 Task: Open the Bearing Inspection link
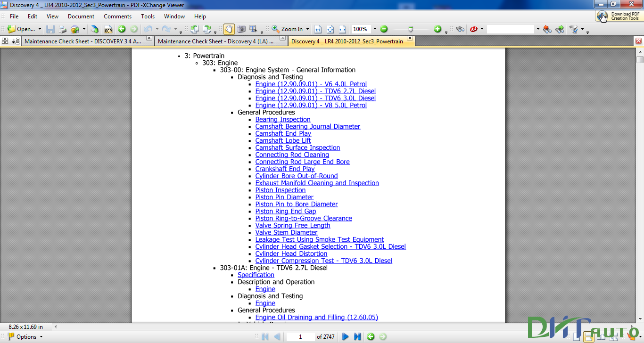point(283,120)
